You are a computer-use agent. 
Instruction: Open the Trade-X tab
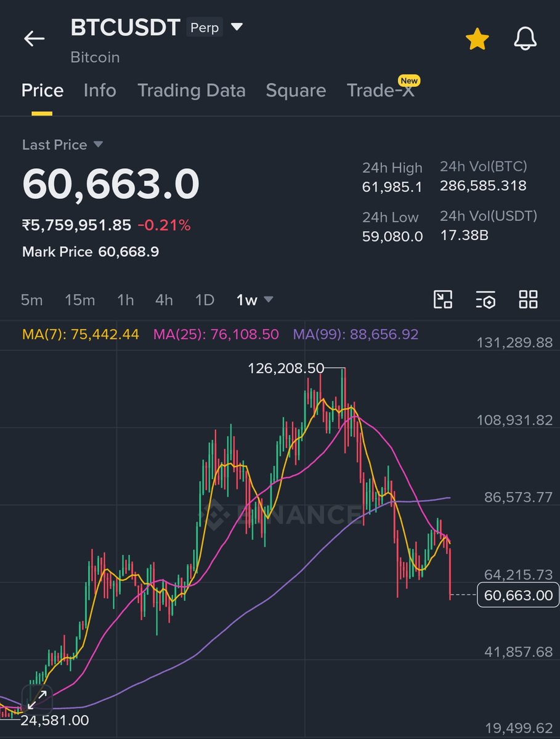(381, 91)
